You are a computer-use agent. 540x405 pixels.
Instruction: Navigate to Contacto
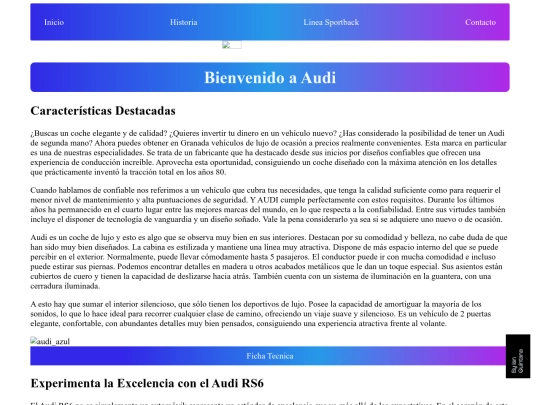[480, 22]
